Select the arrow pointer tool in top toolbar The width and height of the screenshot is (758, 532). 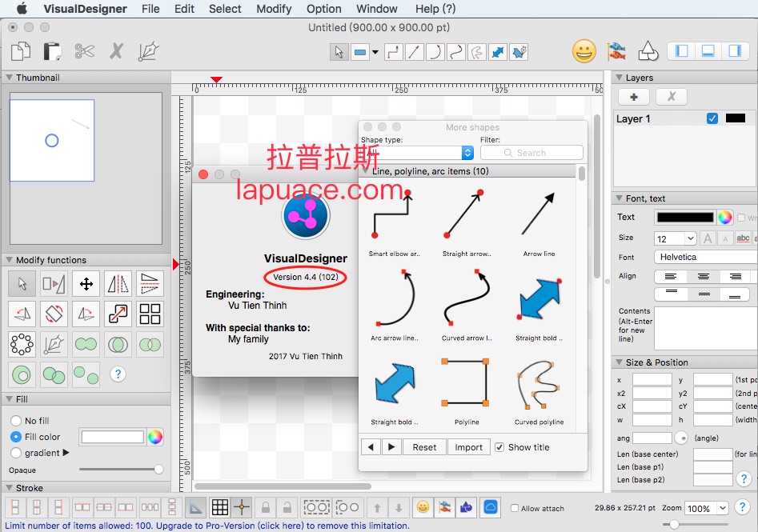(339, 51)
